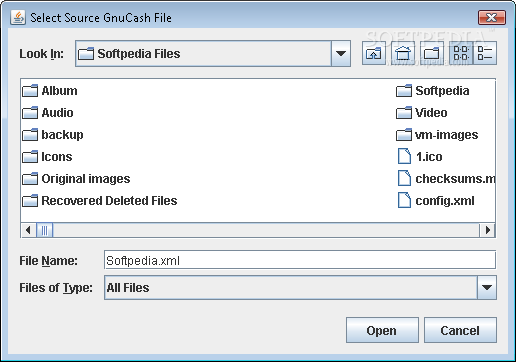The width and height of the screenshot is (516, 362).
Task: Select the backup folder
Action: click(53, 135)
